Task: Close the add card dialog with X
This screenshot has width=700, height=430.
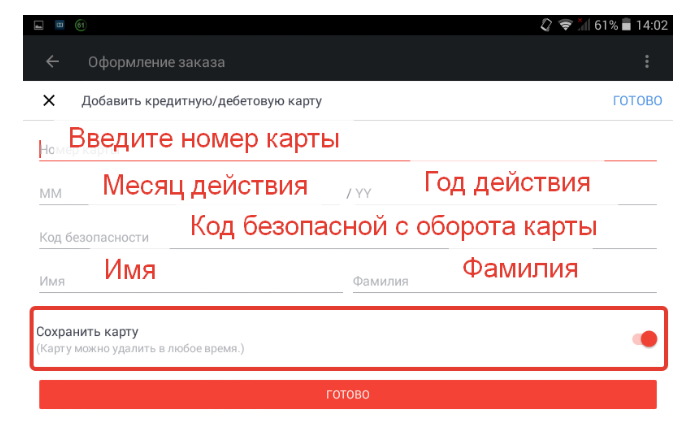Action: pos(48,100)
